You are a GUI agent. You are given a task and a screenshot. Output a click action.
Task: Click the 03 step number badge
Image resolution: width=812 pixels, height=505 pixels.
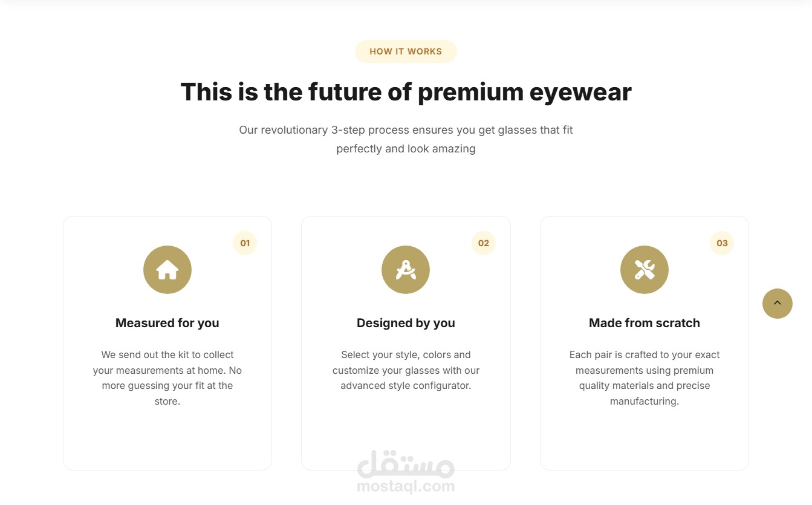[x=722, y=243]
